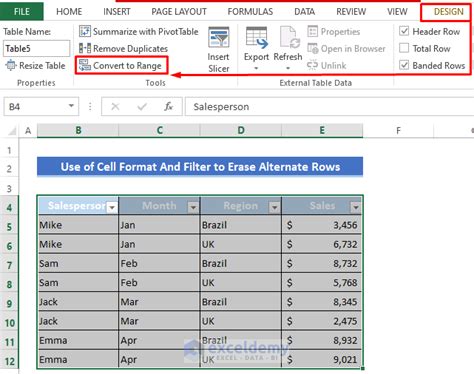The width and height of the screenshot is (474, 374).
Task: Open the Sales column filter dropdown
Action: 356,208
